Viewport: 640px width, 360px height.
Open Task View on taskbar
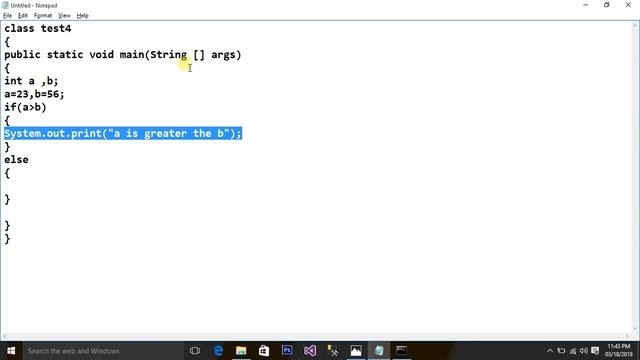pyautogui.click(x=195, y=351)
